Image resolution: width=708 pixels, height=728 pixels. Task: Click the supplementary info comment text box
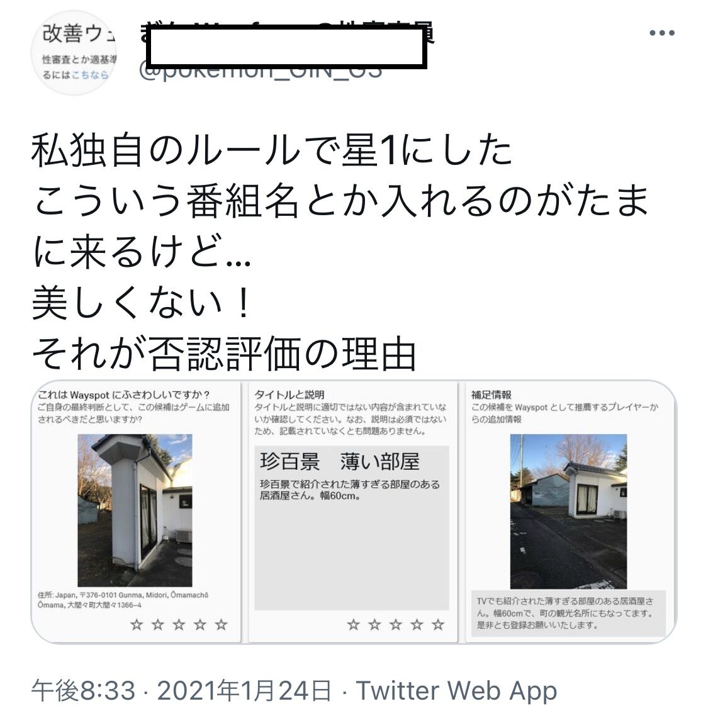coord(568,613)
